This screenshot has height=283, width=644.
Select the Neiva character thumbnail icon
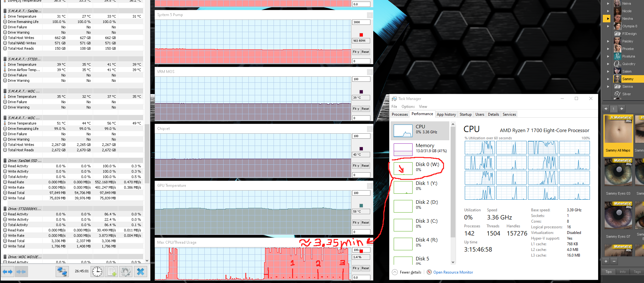617,3
